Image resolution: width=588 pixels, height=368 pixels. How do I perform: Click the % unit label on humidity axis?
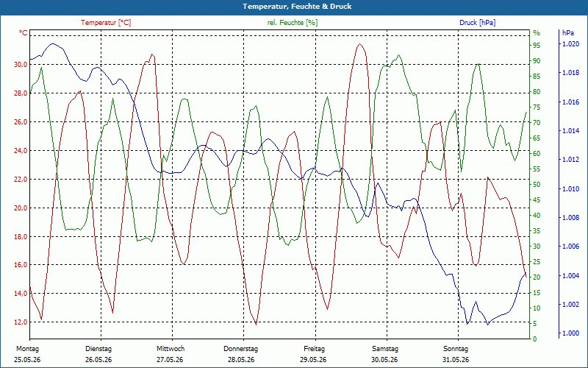[537, 33]
